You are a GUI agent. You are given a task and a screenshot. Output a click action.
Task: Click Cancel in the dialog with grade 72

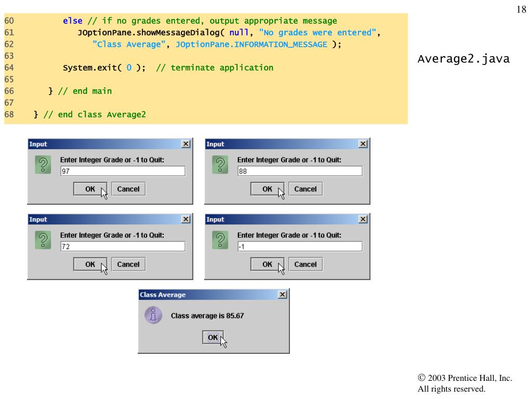[128, 264]
